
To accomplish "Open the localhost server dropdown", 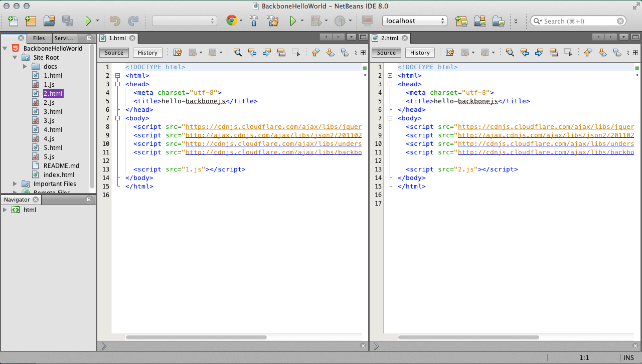I will 414,21.
